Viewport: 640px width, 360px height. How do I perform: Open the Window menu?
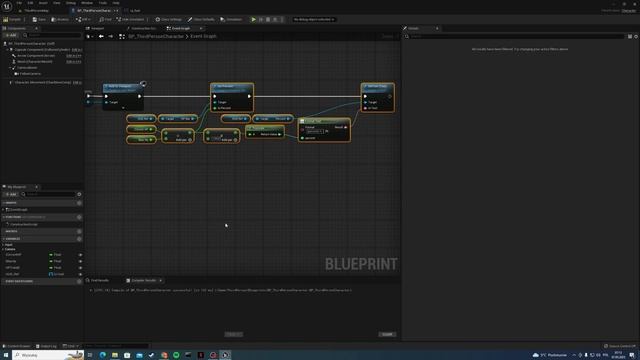(x=87, y=3)
